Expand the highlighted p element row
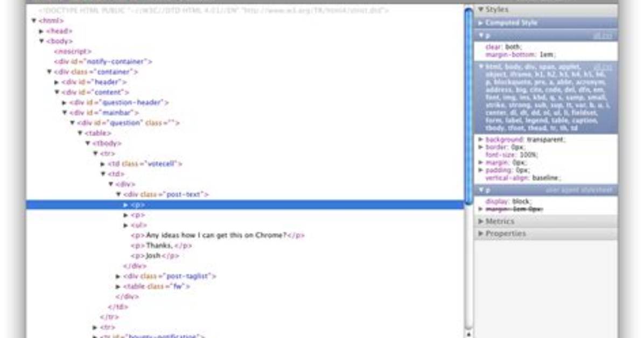Screen dimensions: 644x338 pyautogui.click(x=126, y=205)
